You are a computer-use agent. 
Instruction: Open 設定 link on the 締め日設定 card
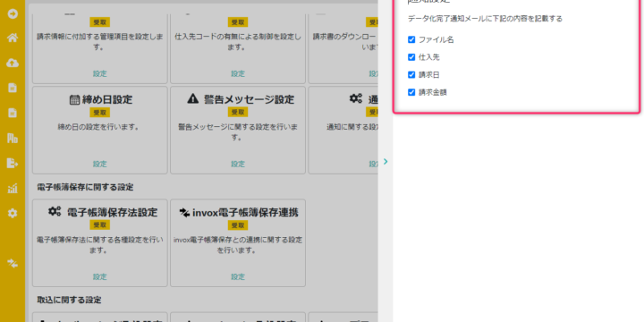100,164
